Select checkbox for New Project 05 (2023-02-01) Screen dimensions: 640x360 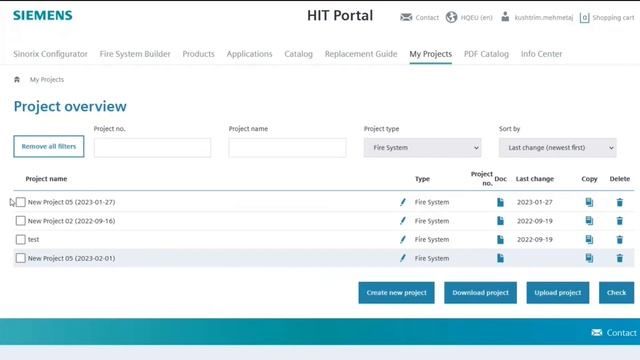20,258
